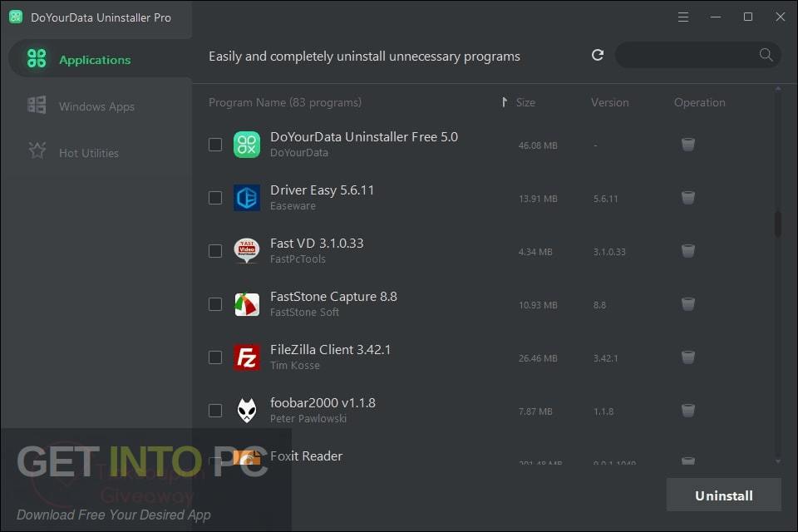
Task: Click trash icon for Fast VD
Action: point(688,251)
